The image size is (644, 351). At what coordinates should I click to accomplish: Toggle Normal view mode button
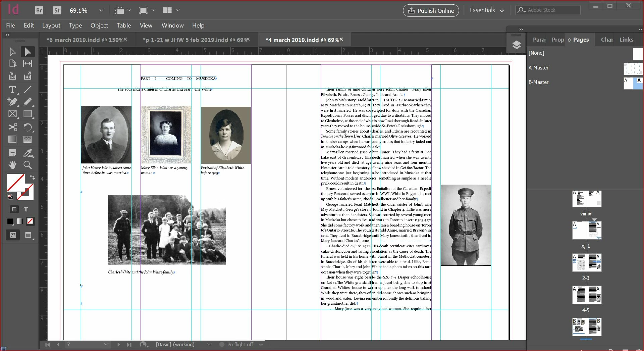tap(13, 235)
